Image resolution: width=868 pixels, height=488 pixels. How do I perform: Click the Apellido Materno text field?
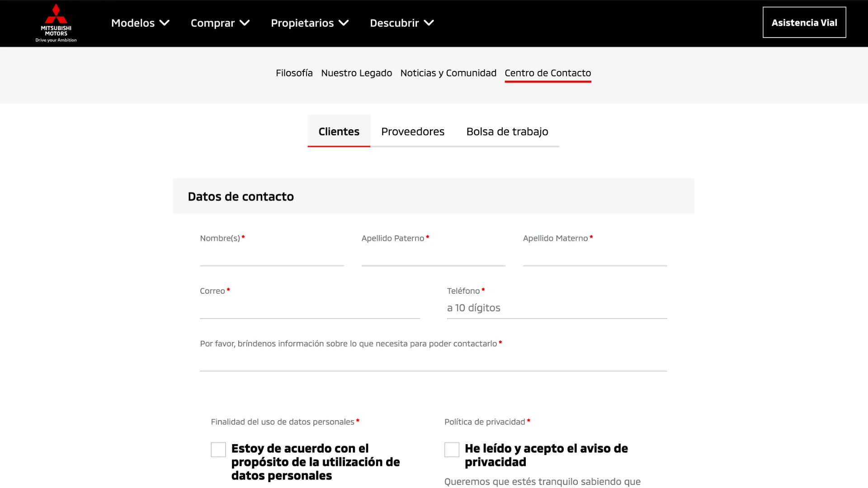point(594,257)
